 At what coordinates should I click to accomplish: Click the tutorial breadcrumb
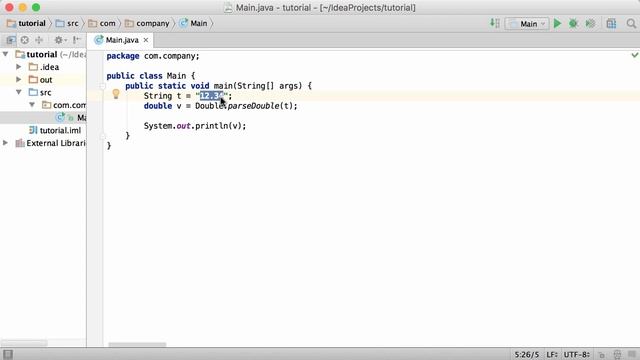(x=26, y=24)
